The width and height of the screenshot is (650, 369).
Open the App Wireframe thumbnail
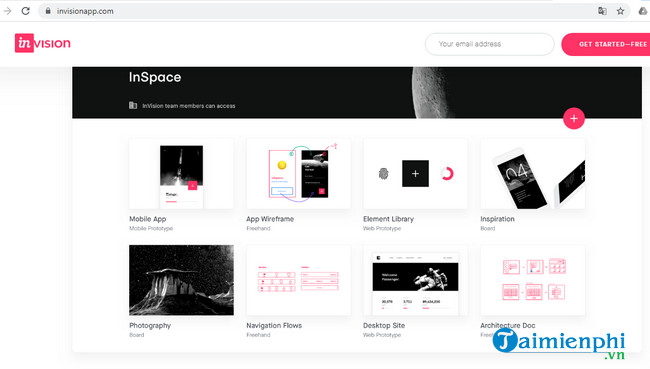298,174
